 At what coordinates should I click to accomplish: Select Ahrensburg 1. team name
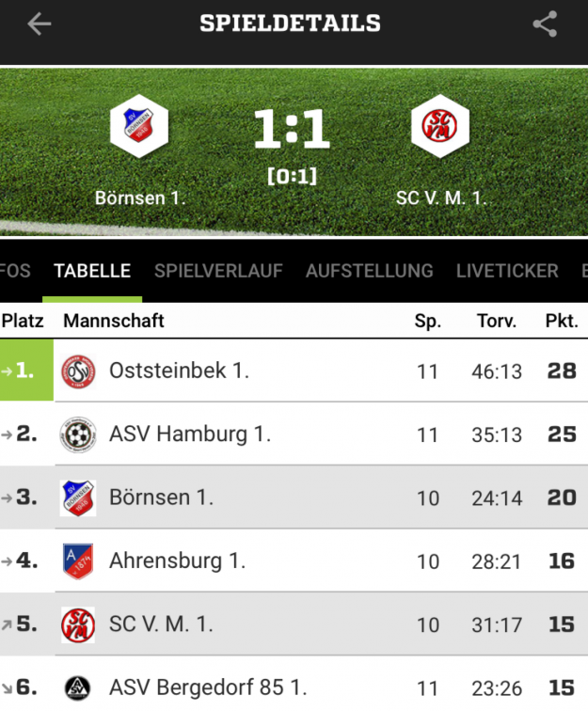(177, 561)
